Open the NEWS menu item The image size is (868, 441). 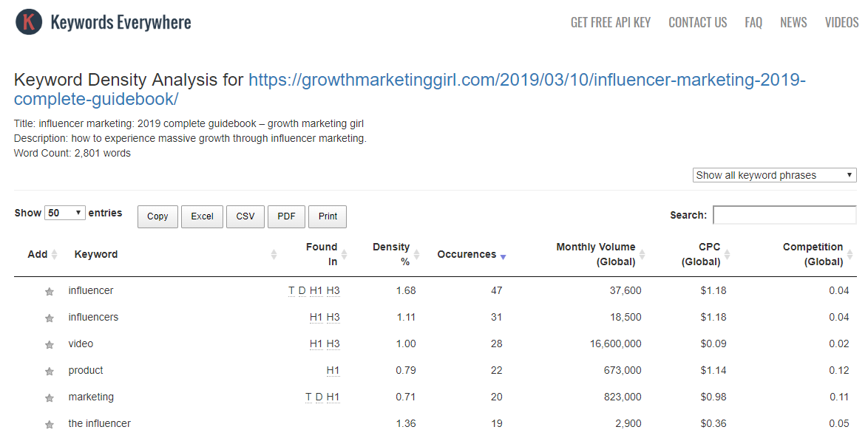[793, 23]
